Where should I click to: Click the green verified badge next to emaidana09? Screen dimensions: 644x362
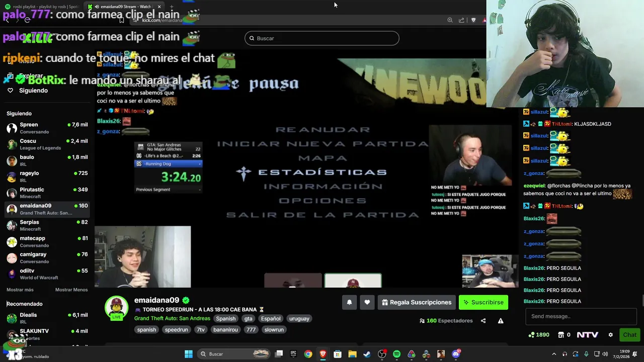pyautogui.click(x=186, y=300)
